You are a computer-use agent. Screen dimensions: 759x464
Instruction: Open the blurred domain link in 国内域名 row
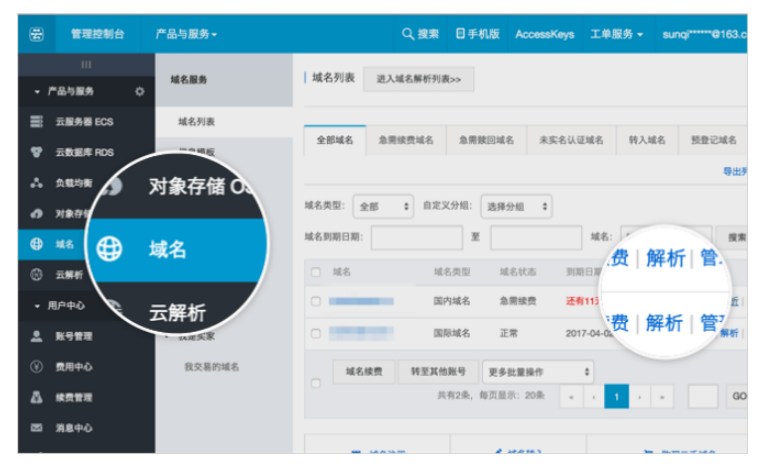click(x=361, y=301)
